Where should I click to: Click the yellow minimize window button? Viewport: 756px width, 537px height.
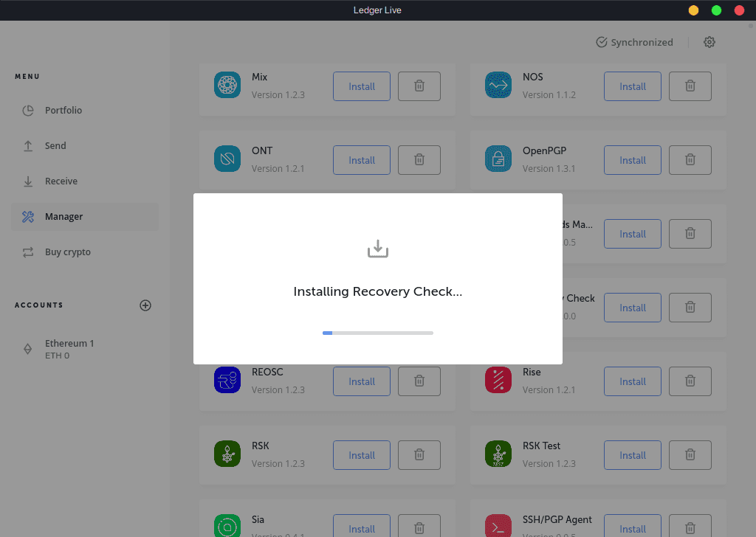693,10
